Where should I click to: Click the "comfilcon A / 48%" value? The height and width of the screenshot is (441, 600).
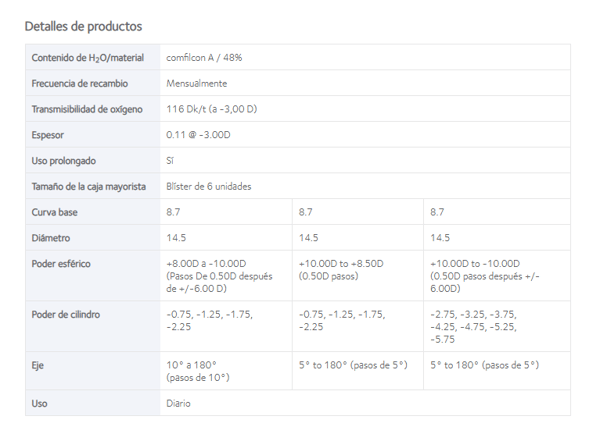coord(204,58)
